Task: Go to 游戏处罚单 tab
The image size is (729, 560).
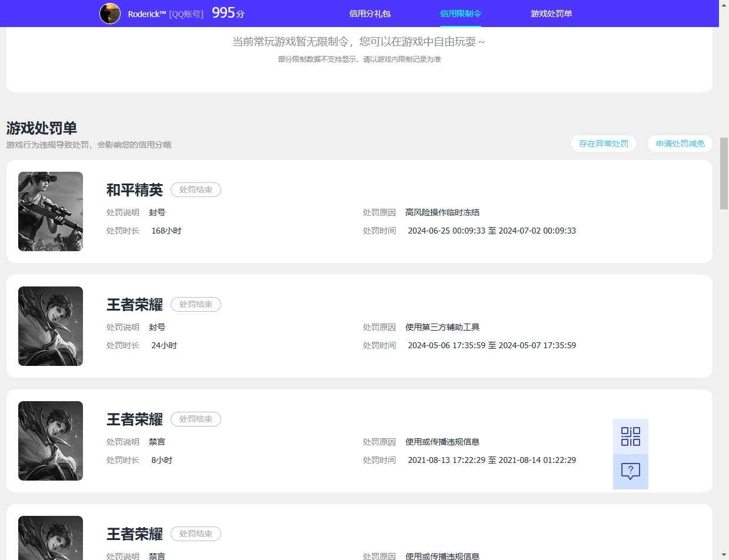Action: pyautogui.click(x=551, y=14)
